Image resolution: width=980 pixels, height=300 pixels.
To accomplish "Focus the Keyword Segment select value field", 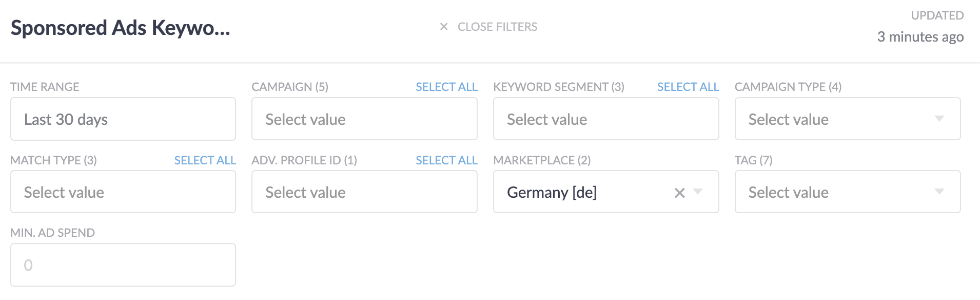I will (606, 119).
